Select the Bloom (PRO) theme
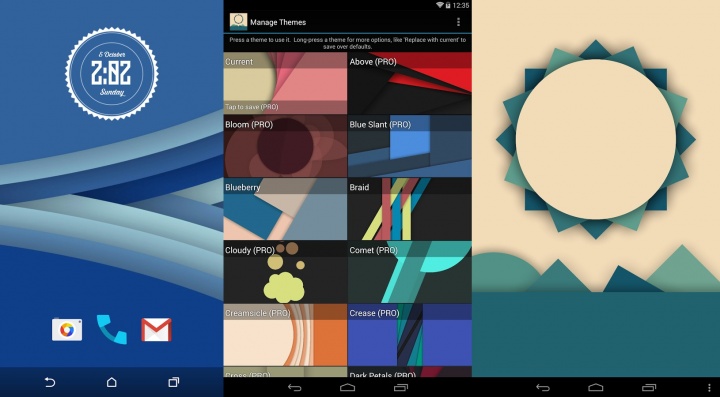Viewport: 720px width, 397px height. coord(285,146)
